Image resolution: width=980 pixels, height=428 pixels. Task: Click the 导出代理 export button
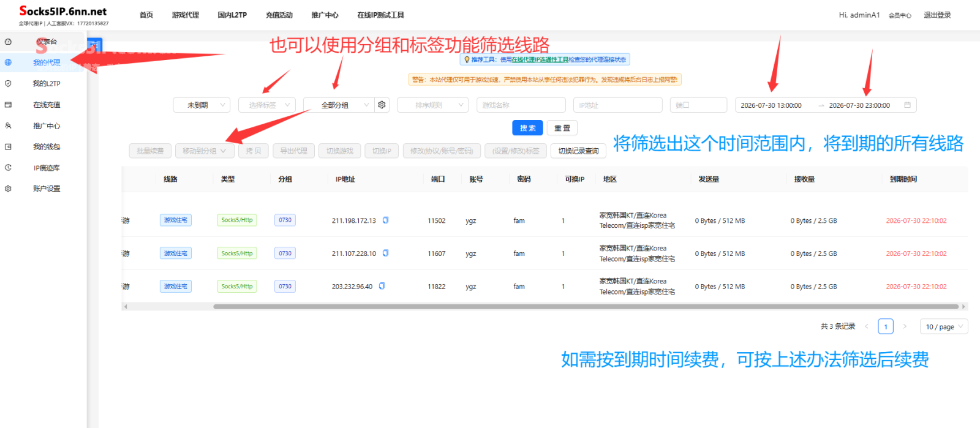(x=294, y=151)
